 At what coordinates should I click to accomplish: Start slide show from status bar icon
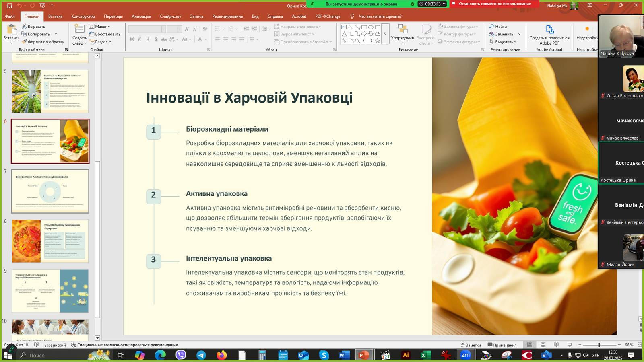tap(570, 345)
